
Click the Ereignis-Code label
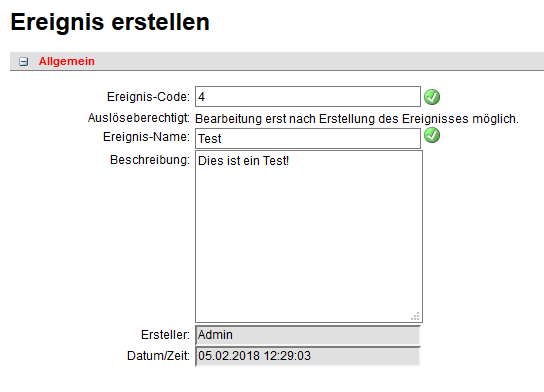[x=148, y=97]
